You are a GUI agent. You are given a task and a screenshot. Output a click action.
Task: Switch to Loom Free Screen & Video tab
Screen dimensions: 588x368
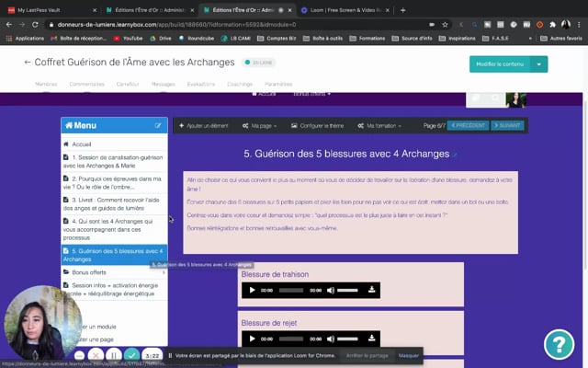(x=345, y=10)
